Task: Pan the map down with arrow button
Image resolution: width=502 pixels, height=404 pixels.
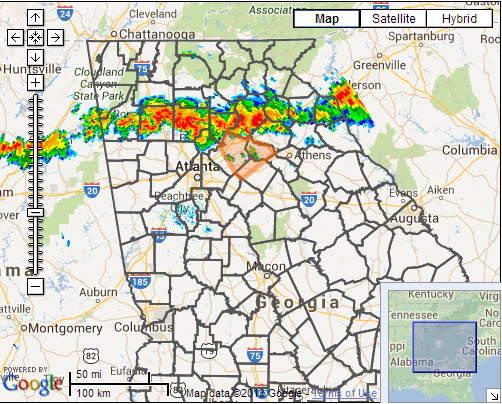Action: point(35,57)
